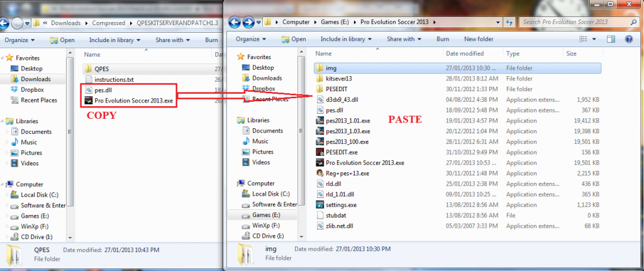
Task: Click Computer in address breadcrumb
Action: [x=296, y=22]
